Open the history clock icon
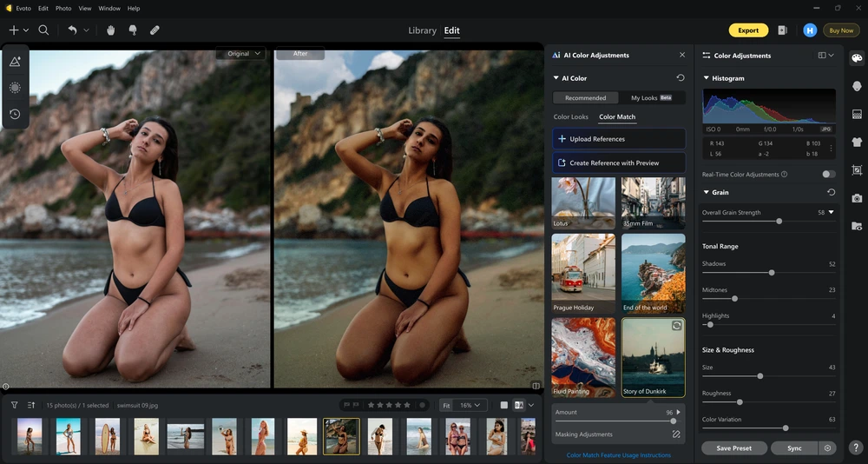This screenshot has width=868, height=464. click(15, 114)
